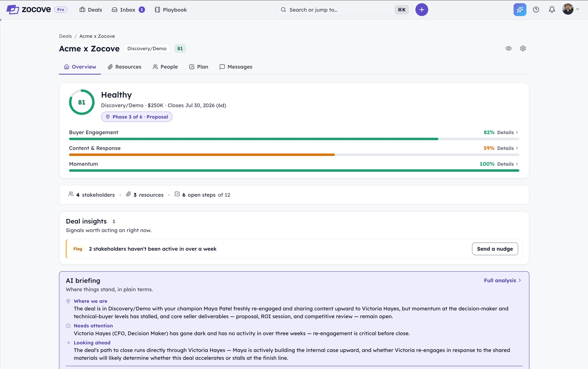Open the Inbox in top navigation

[x=128, y=10]
